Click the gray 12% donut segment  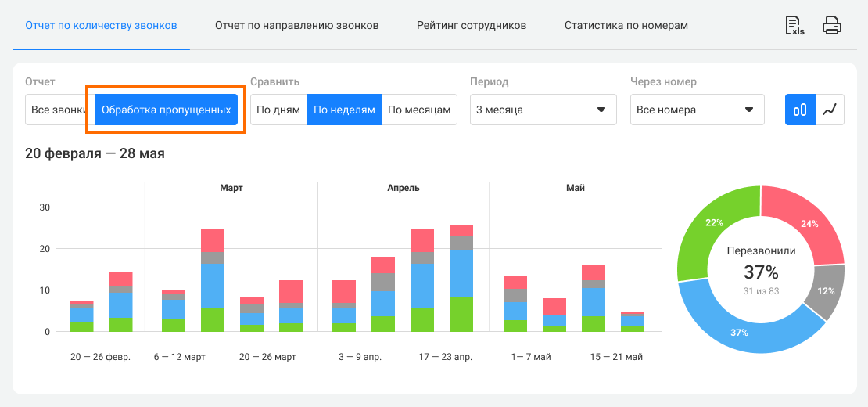(827, 291)
